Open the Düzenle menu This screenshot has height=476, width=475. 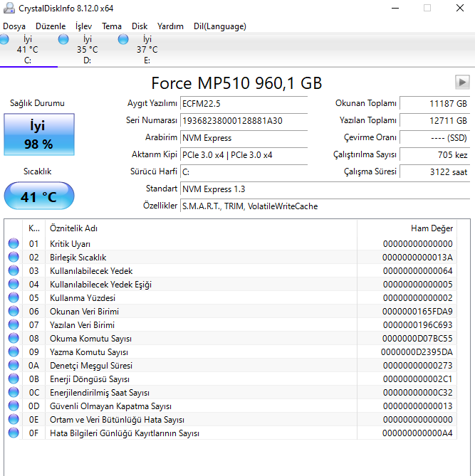(x=51, y=26)
